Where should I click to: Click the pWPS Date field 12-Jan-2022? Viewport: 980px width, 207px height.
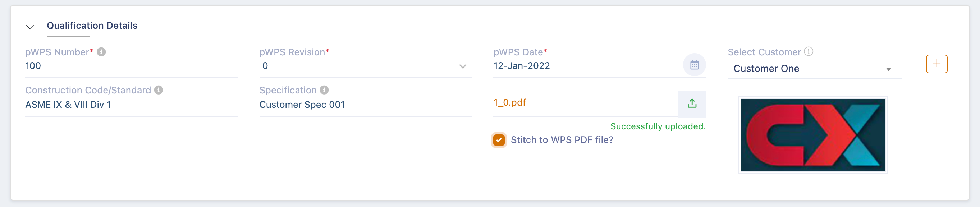click(587, 66)
